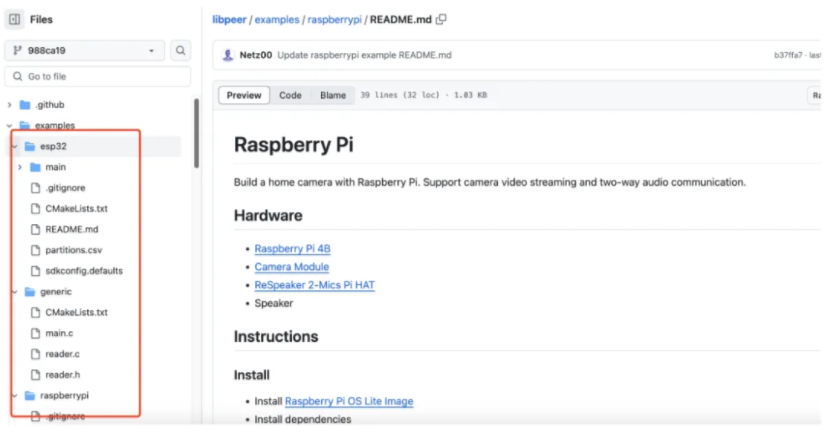Open Raspberry Pi OS Lite Image link
This screenshot has height=447, width=834.
coord(349,401)
